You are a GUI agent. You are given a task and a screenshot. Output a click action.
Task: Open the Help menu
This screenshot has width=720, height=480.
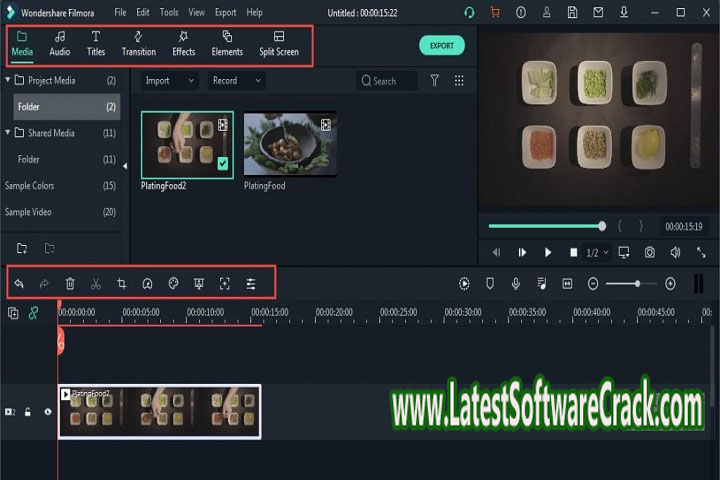[254, 12]
